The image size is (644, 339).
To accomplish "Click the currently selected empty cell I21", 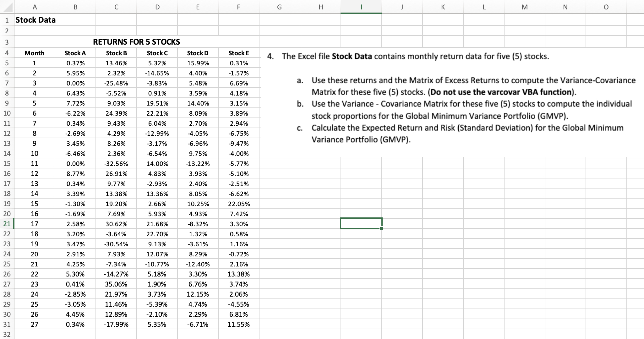I will pyautogui.click(x=361, y=224).
